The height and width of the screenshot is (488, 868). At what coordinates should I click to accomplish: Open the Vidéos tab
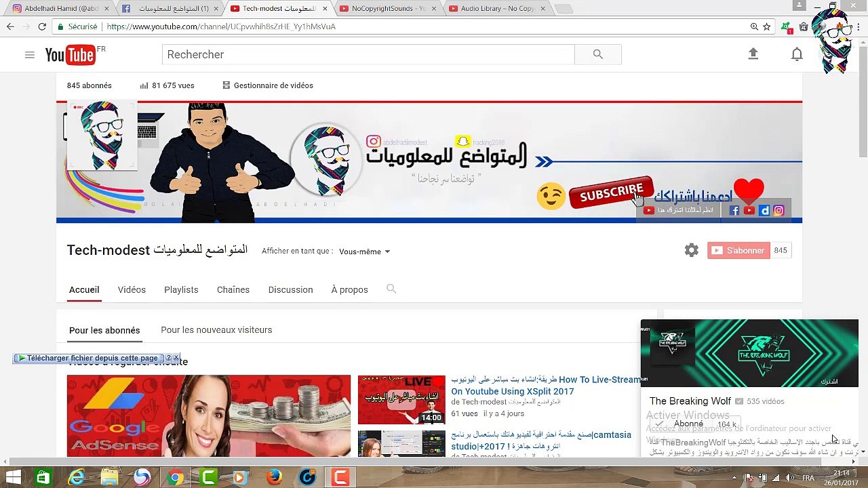pyautogui.click(x=132, y=289)
